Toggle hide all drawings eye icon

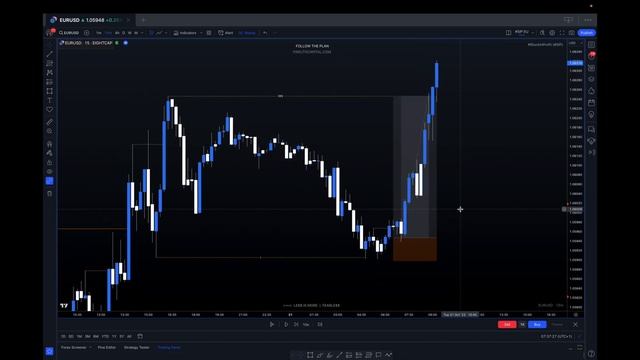49,171
